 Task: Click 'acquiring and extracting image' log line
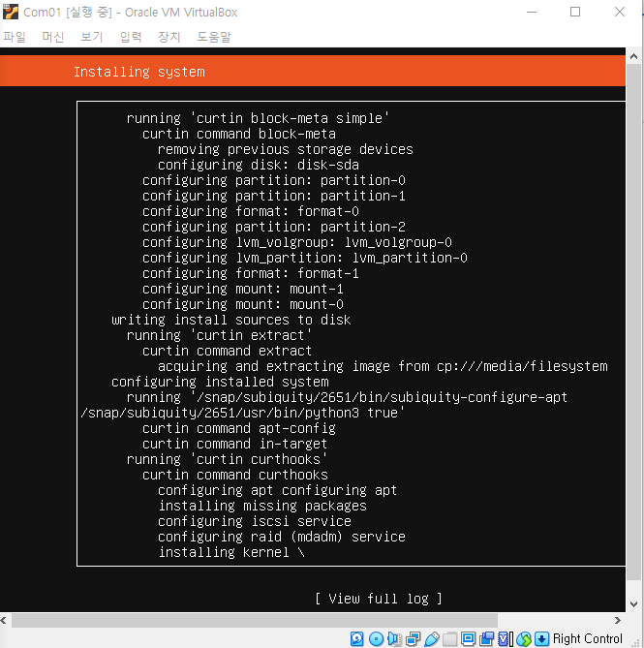(383, 366)
